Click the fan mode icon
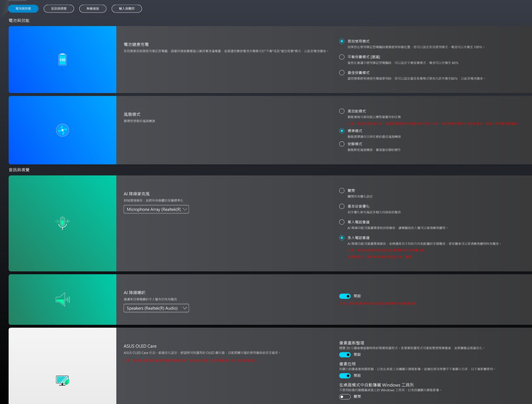 point(62,130)
